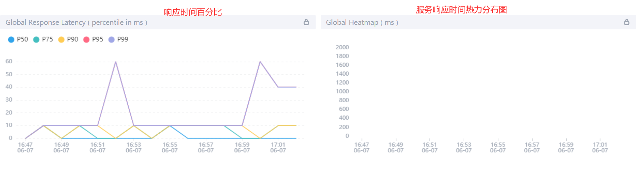Click the 17:01 x-axis label on heatmap chart
The width and height of the screenshot is (644, 170).
click(x=600, y=147)
